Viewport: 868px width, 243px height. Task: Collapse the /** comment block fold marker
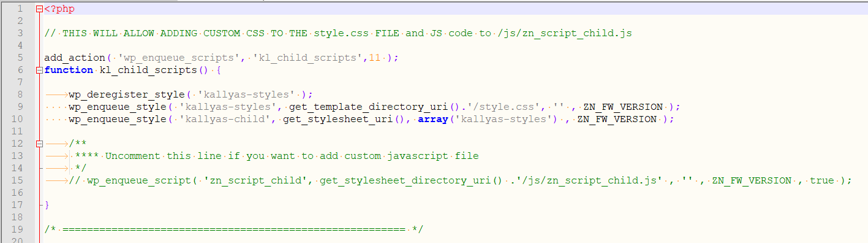pyautogui.click(x=40, y=144)
